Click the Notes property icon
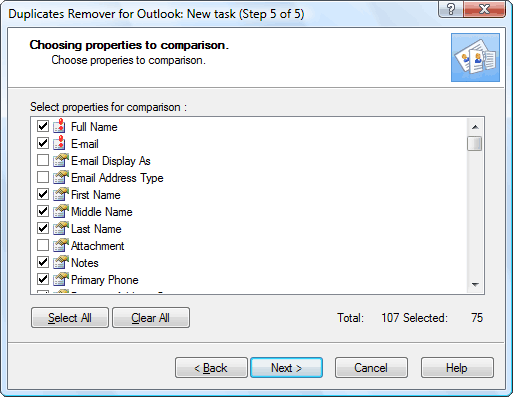 [61, 262]
